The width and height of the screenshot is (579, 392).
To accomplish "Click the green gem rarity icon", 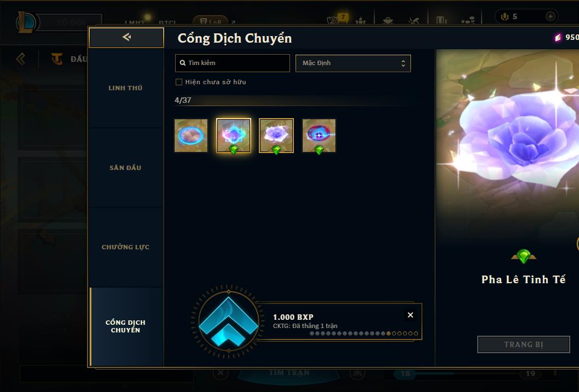I will [523, 256].
